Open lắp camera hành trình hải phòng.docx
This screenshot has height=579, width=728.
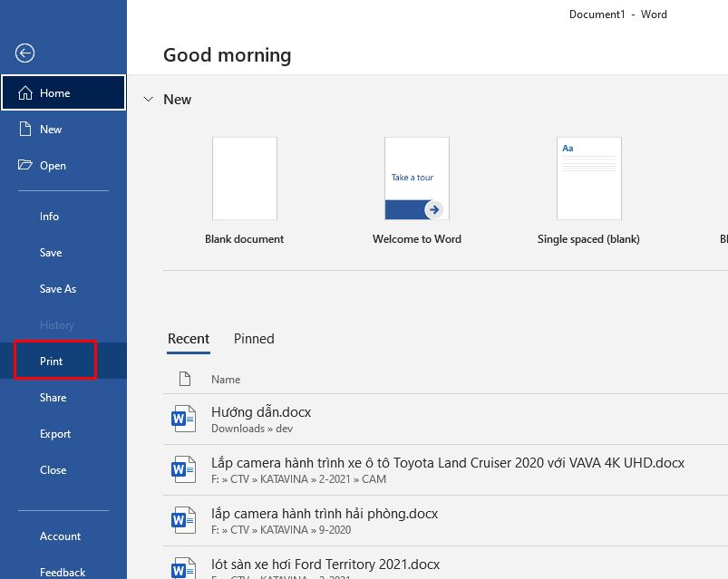tap(446, 520)
